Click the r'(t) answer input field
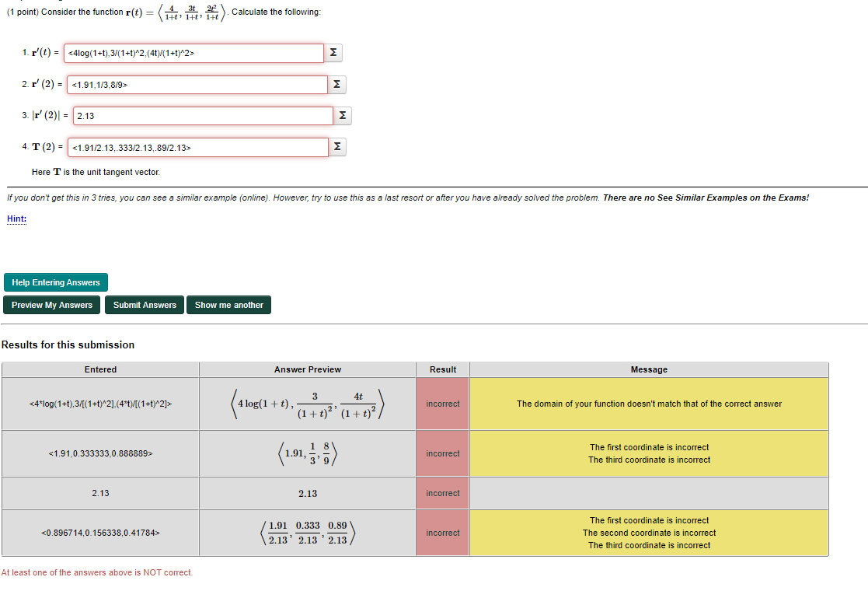Screen dimensions: 868x591 point(193,53)
